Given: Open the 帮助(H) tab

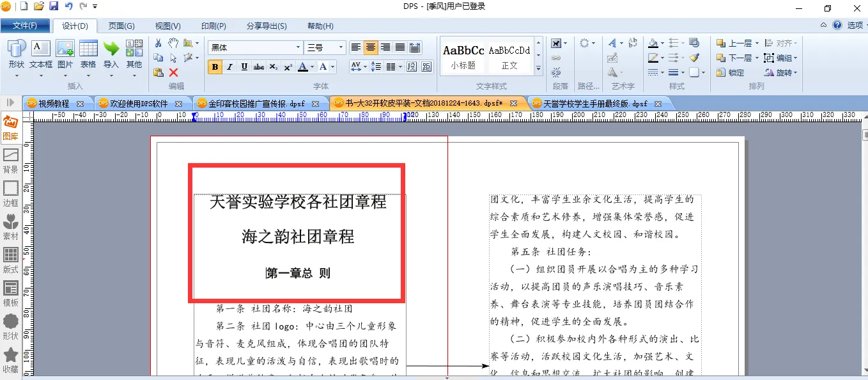Looking at the screenshot, I should point(320,26).
